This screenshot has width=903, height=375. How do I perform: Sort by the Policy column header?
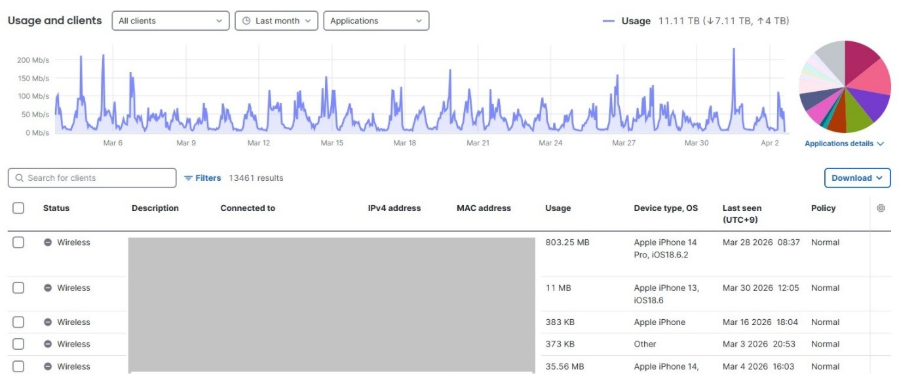824,208
